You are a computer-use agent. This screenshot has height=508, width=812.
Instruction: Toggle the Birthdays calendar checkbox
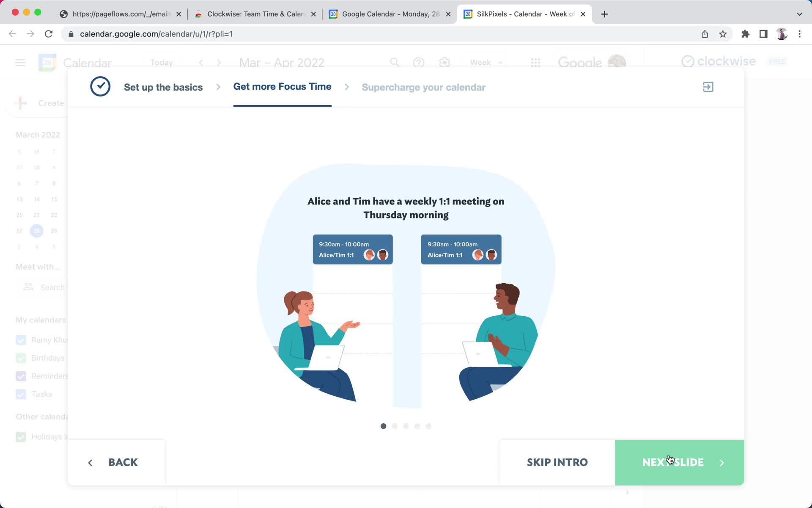tap(20, 358)
